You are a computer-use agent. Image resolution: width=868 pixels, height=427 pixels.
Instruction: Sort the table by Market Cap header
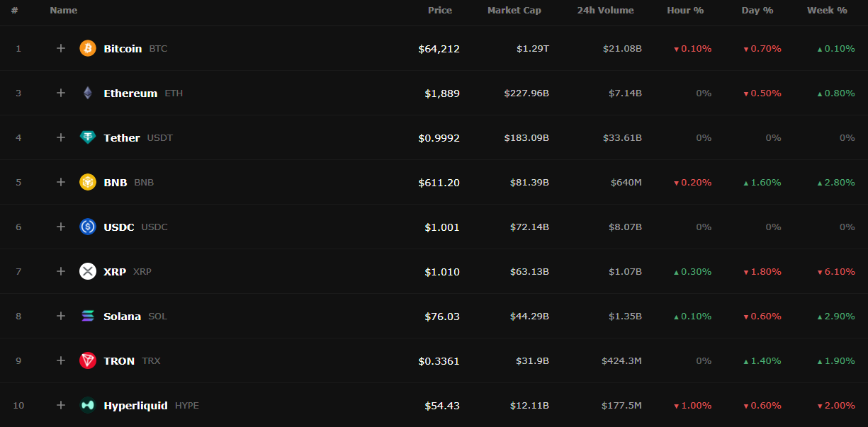pos(514,11)
